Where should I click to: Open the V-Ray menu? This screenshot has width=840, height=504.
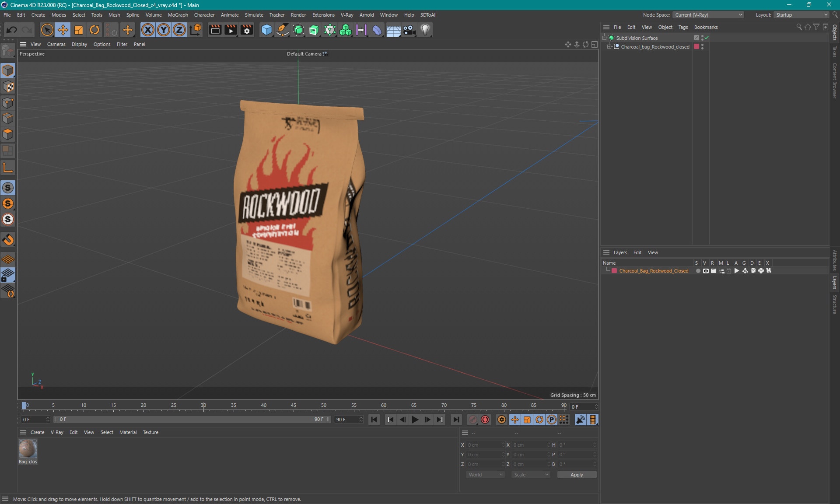347,15
